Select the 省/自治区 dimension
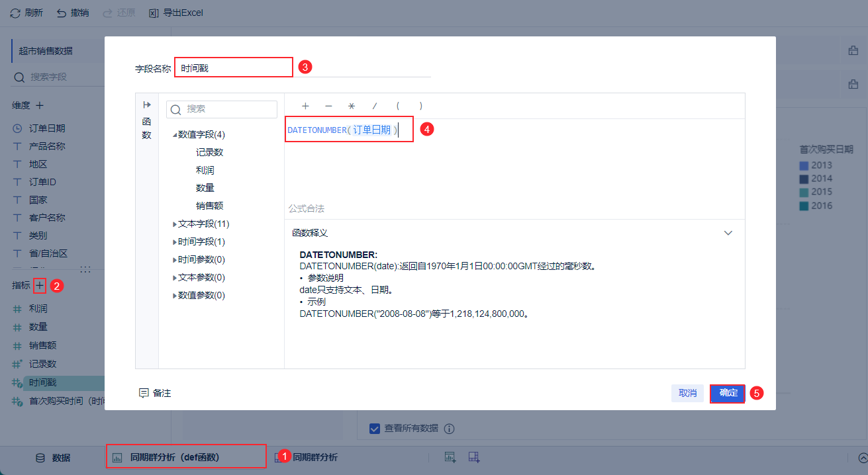The height and width of the screenshot is (475, 868). (x=48, y=253)
